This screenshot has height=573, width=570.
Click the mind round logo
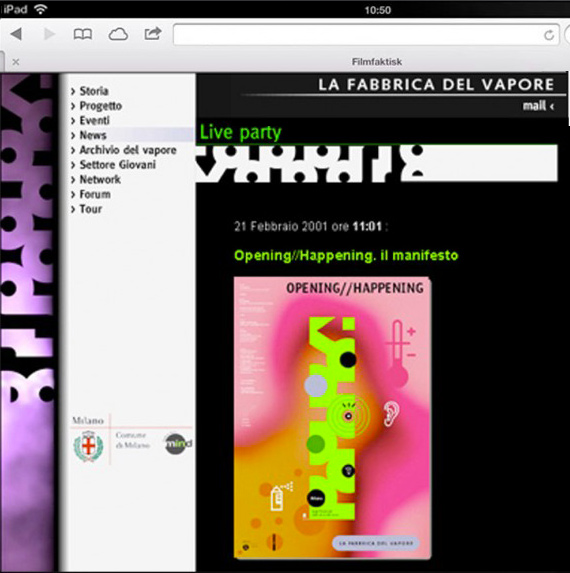(x=178, y=444)
